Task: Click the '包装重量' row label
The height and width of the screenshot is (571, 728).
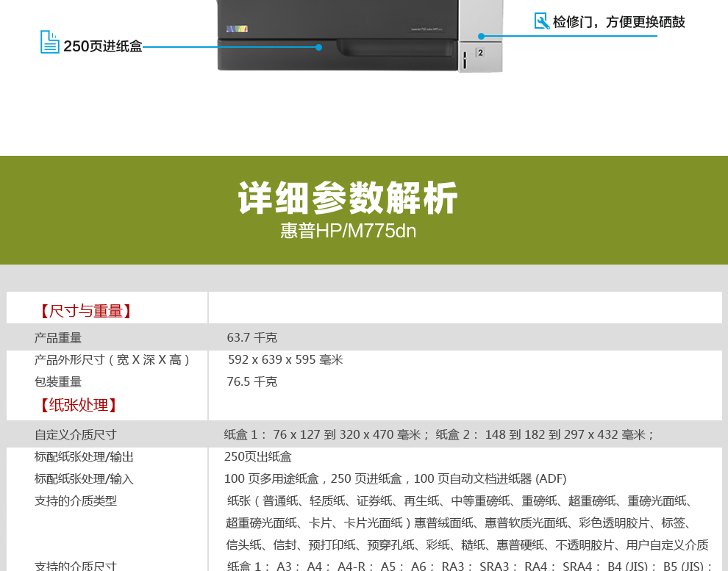Action: click(x=58, y=381)
